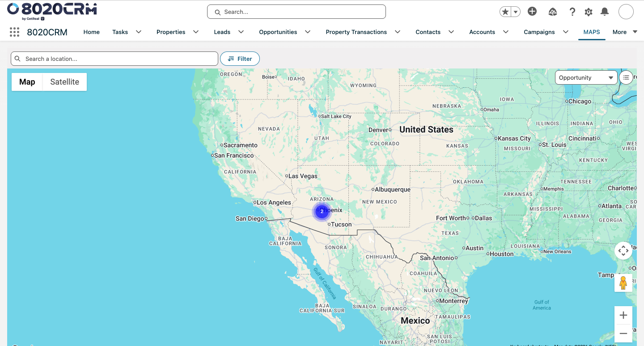Viewport: 644px width, 346px height.
Task: Open the Trailhead guidance icon
Action: 553,12
